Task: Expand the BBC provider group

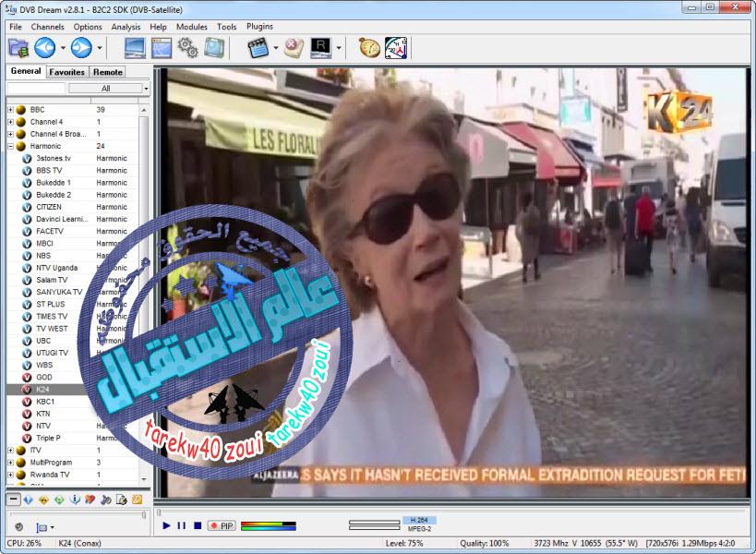Action: [x=10, y=110]
